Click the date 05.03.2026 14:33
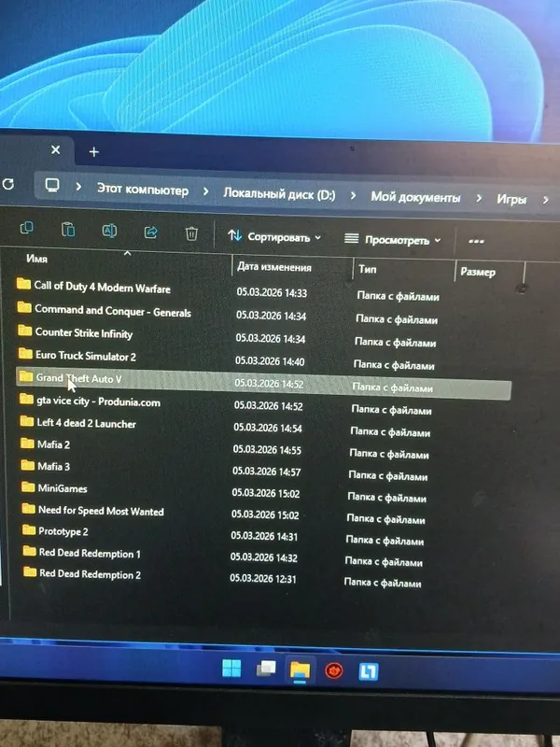 coord(272,292)
